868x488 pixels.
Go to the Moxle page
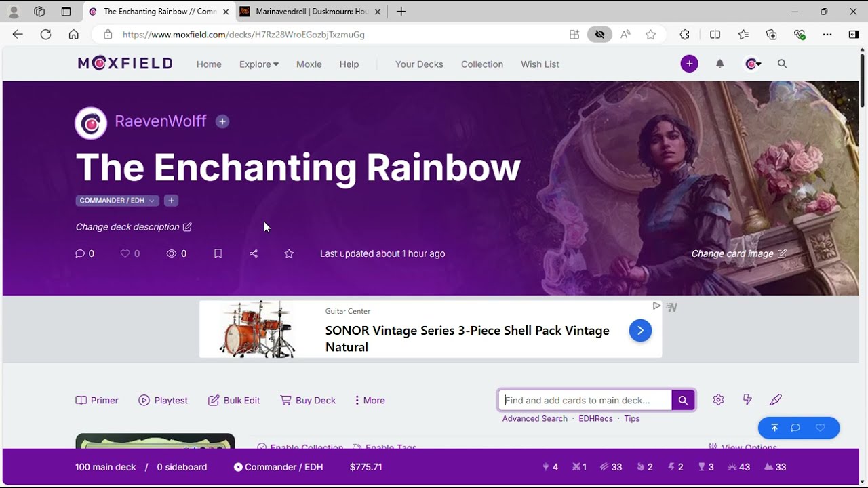point(309,64)
